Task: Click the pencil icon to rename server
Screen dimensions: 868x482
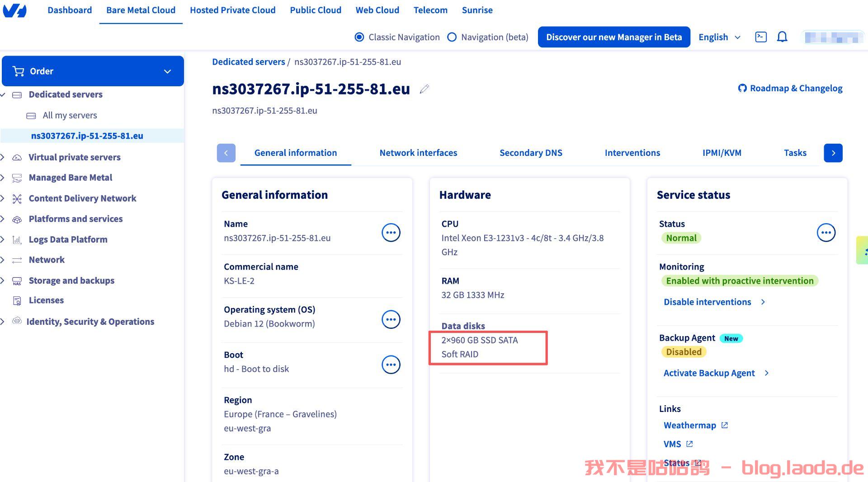Action: coord(424,89)
